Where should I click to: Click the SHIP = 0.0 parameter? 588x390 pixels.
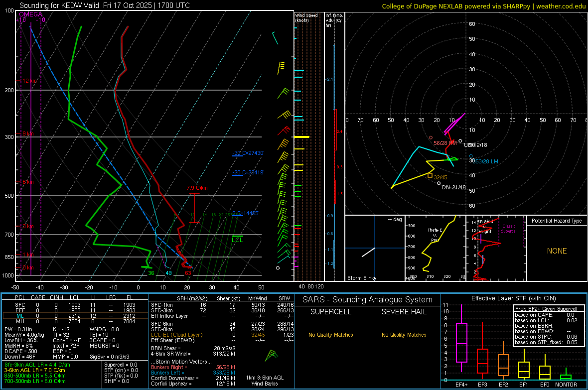tap(117, 381)
